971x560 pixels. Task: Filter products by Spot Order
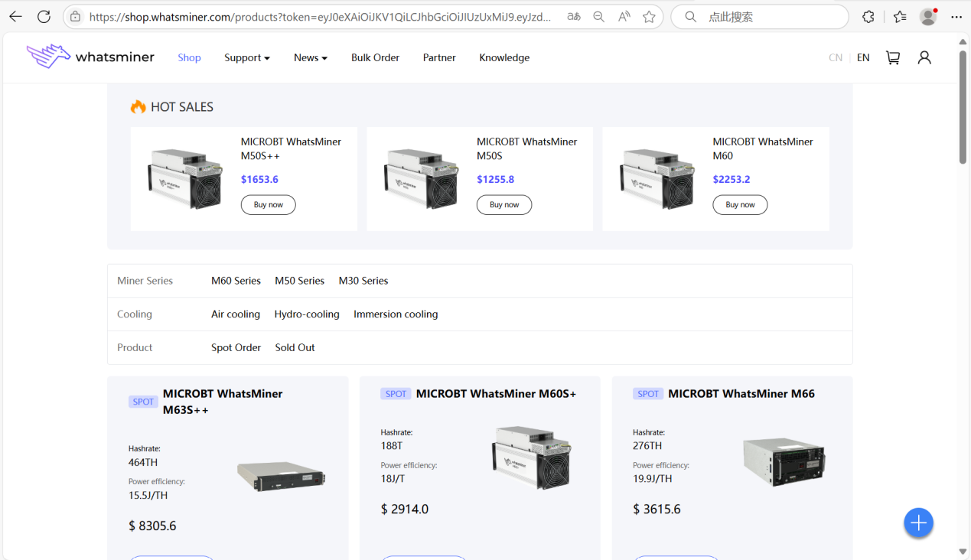pos(236,347)
